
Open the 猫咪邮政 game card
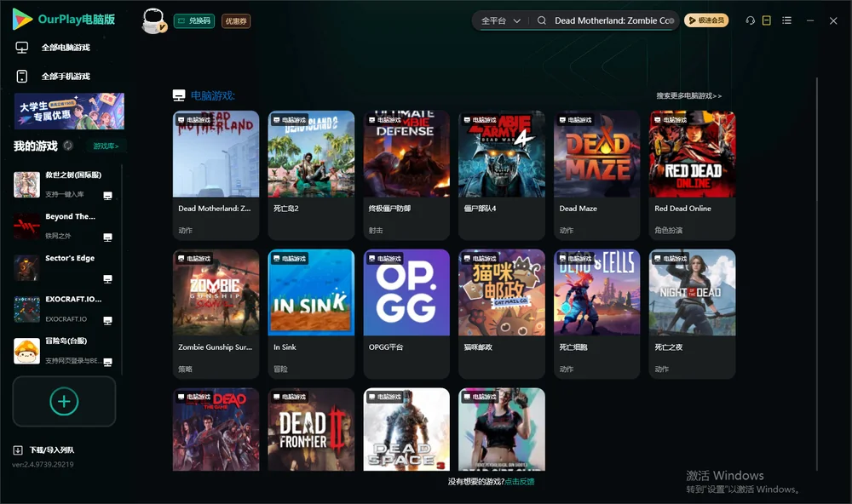(502, 314)
